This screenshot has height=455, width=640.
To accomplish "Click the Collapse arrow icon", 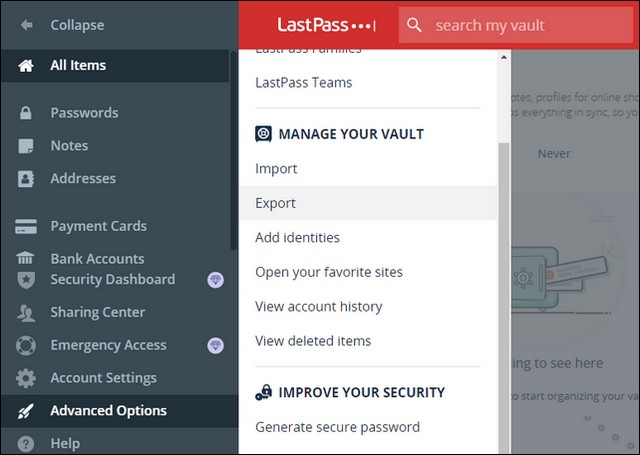I will tap(27, 25).
